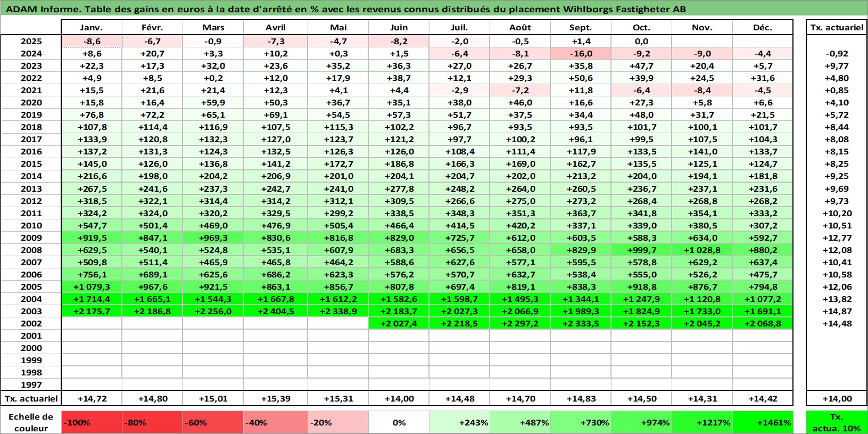Click cell +637,4 for Déc. 2007
This screenshot has width=868, height=434.
(763, 262)
